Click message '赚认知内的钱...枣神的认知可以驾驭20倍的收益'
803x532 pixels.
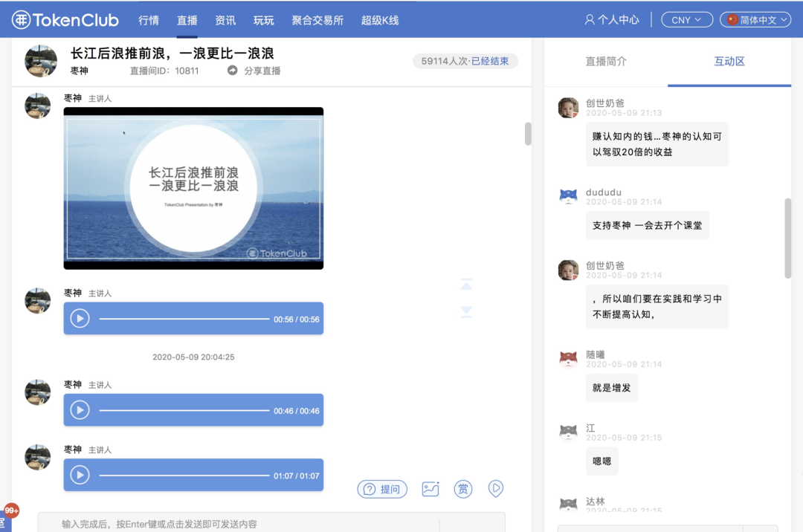tap(657, 144)
